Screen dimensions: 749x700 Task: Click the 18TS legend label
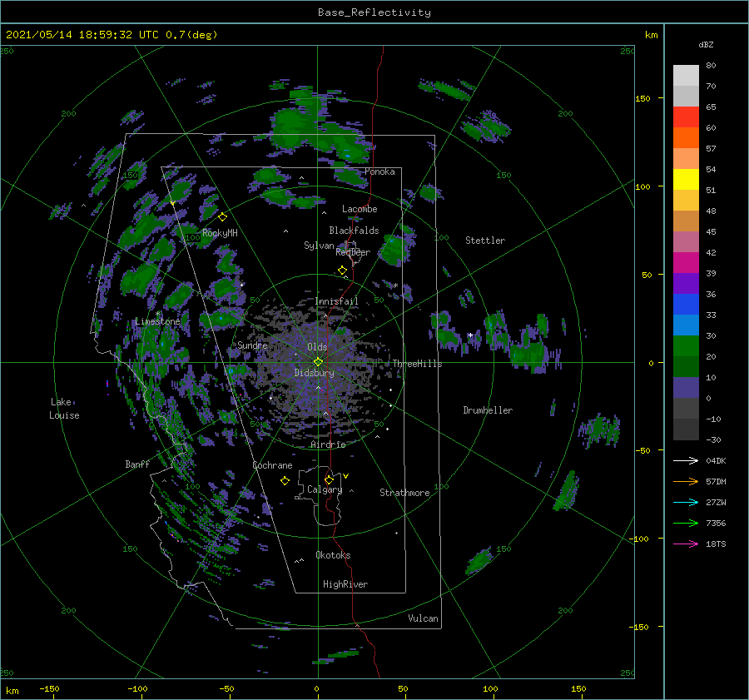point(716,544)
